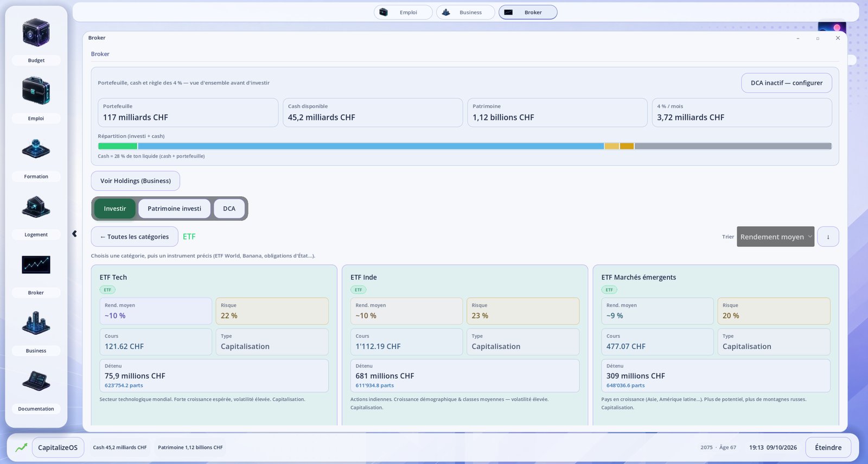The height and width of the screenshot is (464, 868).
Task: Switch to the Emploi taskbar tab
Action: 403,12
